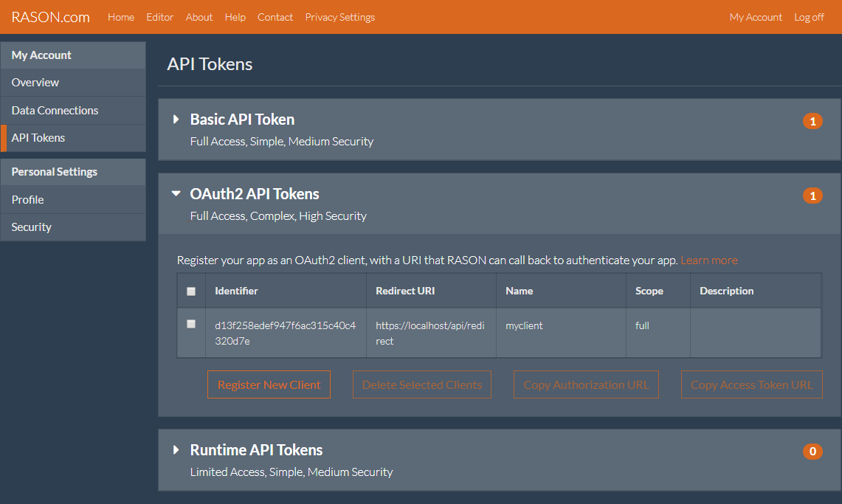Open the Profile page under Personal Settings

tap(27, 199)
